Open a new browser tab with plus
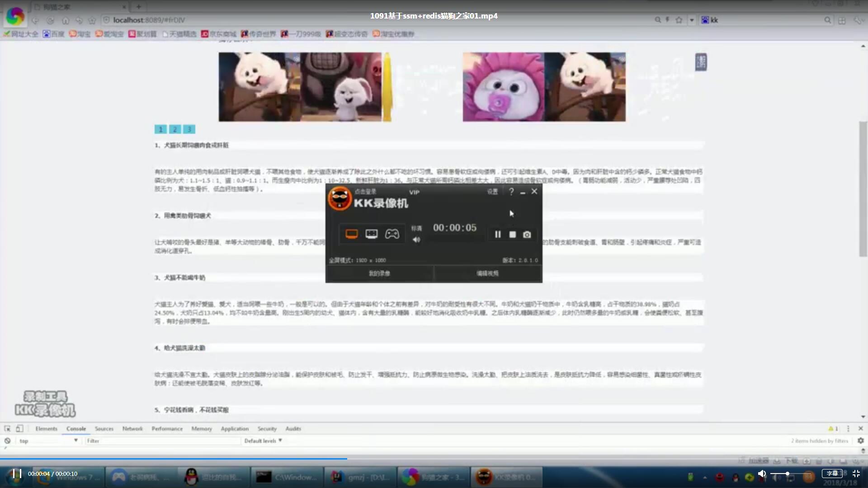The width and height of the screenshot is (868, 488). point(139,7)
